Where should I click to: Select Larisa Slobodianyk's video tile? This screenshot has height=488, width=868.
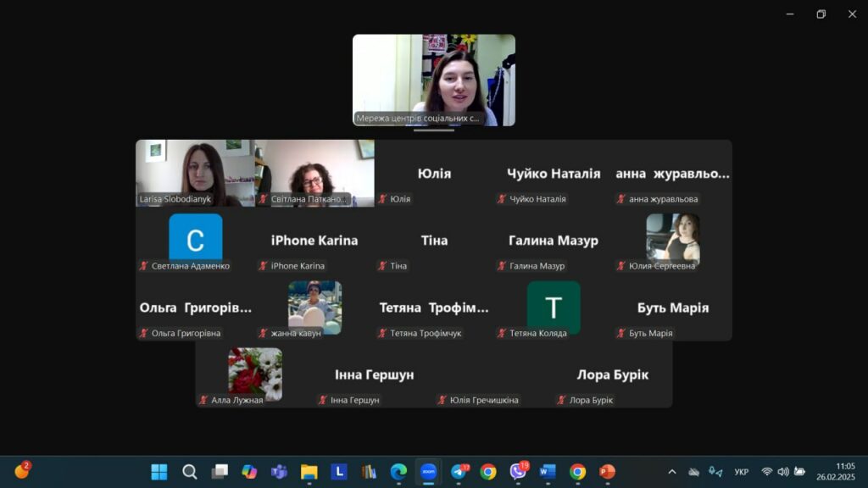(195, 173)
